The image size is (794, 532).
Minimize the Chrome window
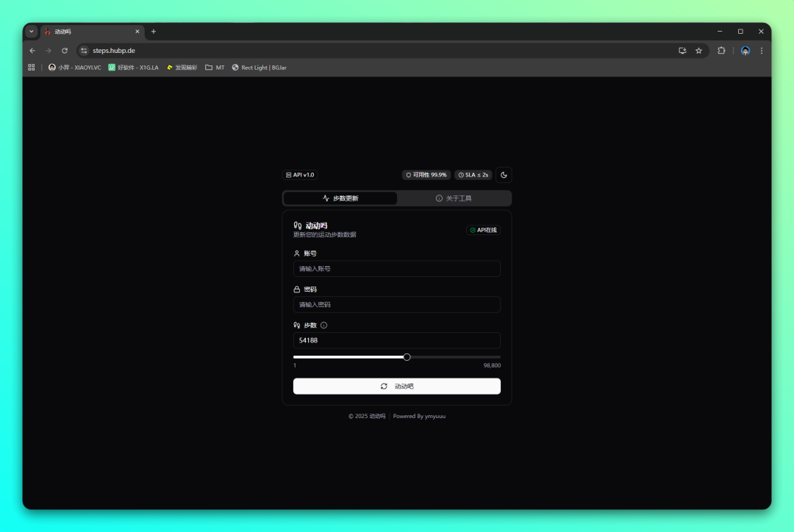click(720, 32)
